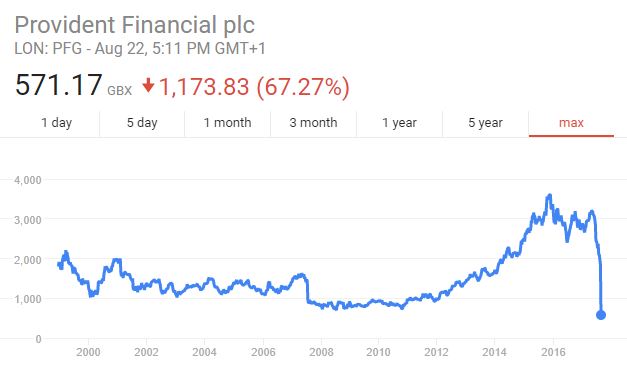Click the chart peak near late 2015
Image resolution: width=627 pixels, height=368 pixels.
549,196
